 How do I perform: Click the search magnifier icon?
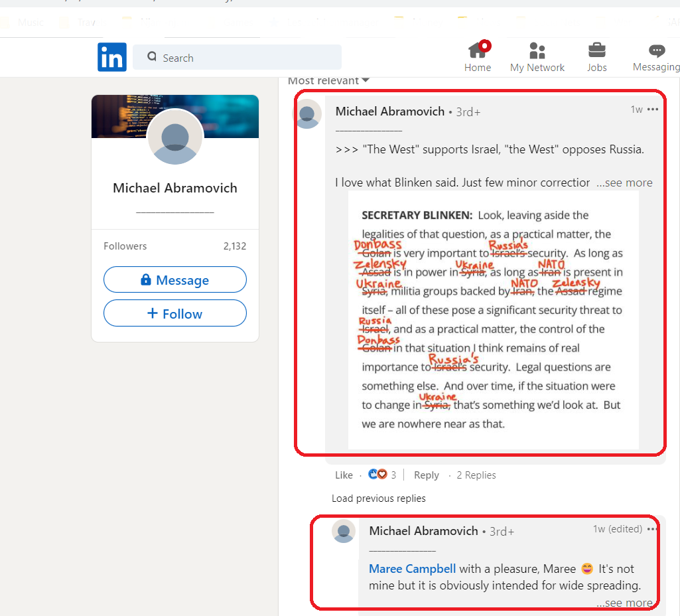click(x=152, y=57)
